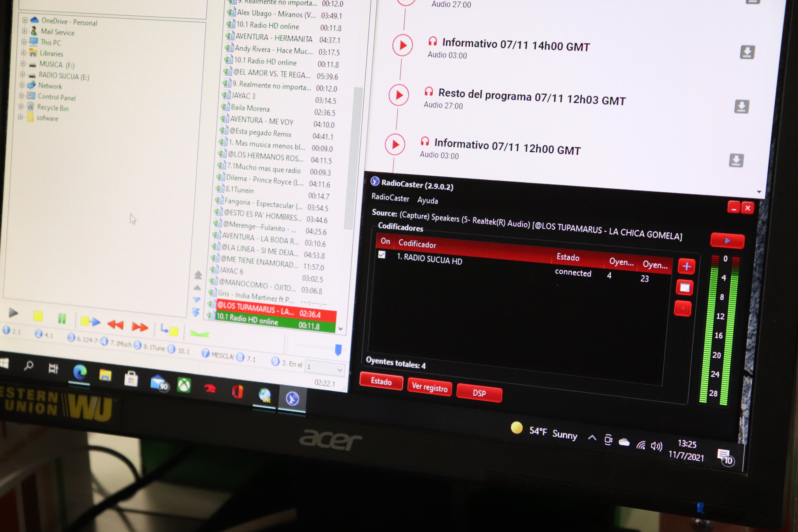Play Resto del programa 07/11 12h03
Viewport: 798px width, 532px height.
pyautogui.click(x=399, y=95)
